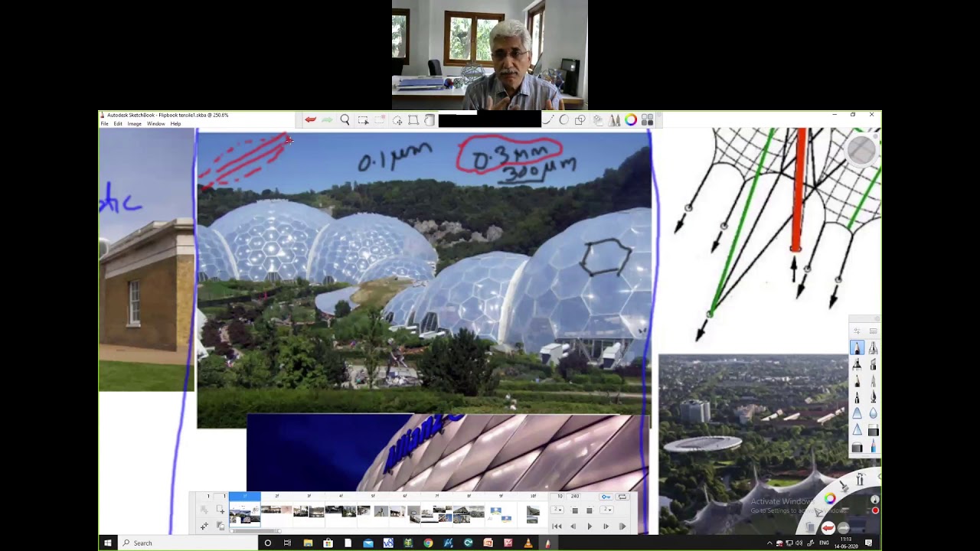Select the highlighted pencil brush in palette
The width and height of the screenshot is (980, 551).
(857, 347)
